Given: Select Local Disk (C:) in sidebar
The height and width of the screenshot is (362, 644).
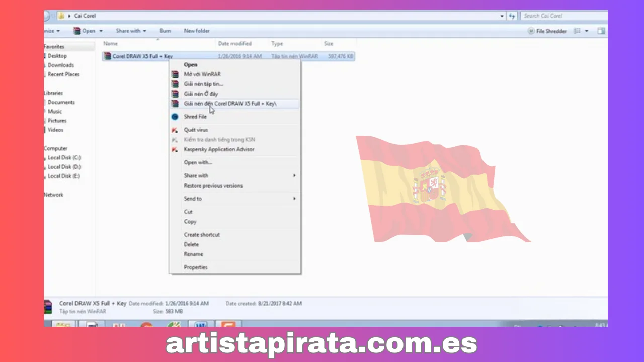Looking at the screenshot, I should pyautogui.click(x=64, y=158).
